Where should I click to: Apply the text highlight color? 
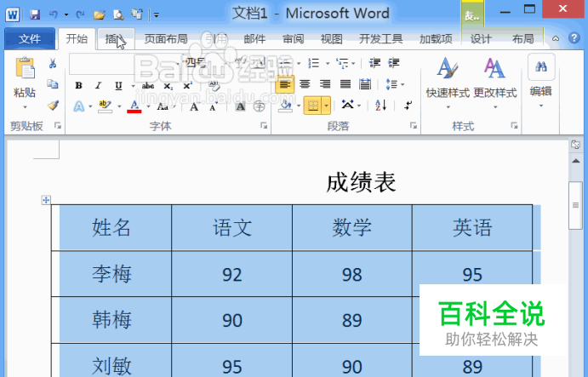pos(105,106)
